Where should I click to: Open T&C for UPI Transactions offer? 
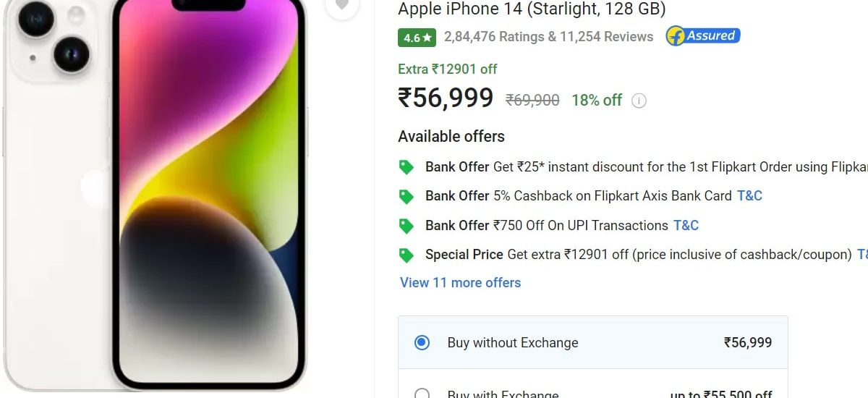click(686, 226)
